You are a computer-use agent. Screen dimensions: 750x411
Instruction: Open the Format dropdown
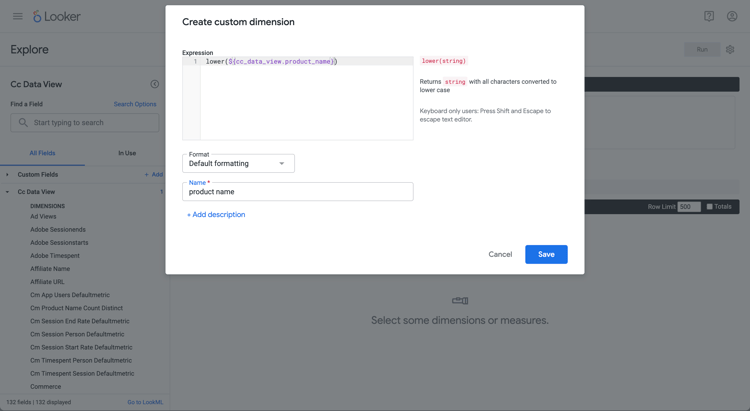tap(238, 163)
